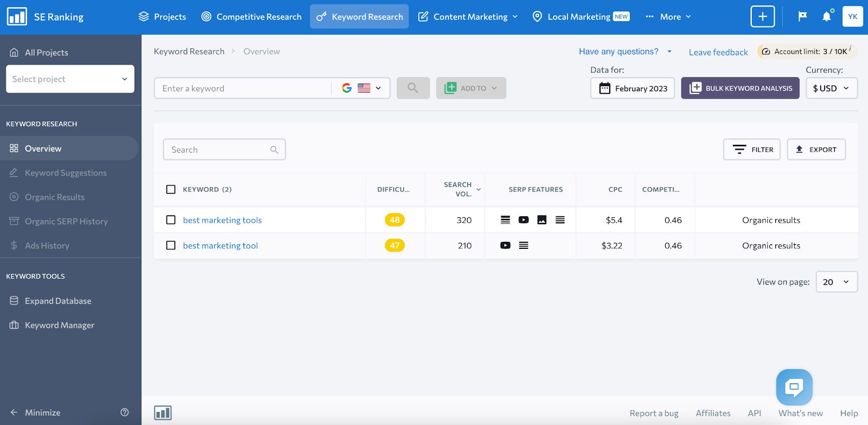Image resolution: width=868 pixels, height=425 pixels.
Task: Open Competitive Research tab
Action: tap(251, 16)
